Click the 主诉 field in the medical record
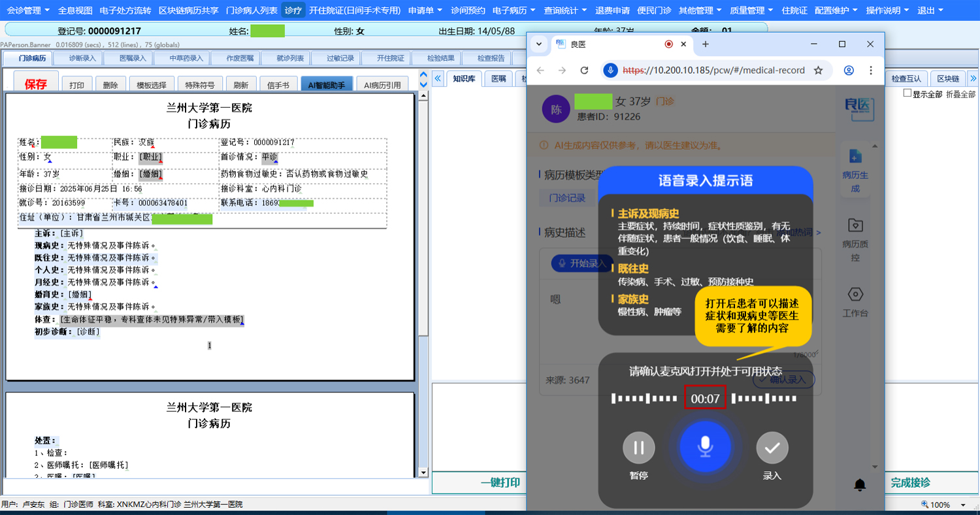980x515 pixels. pyautogui.click(x=71, y=233)
